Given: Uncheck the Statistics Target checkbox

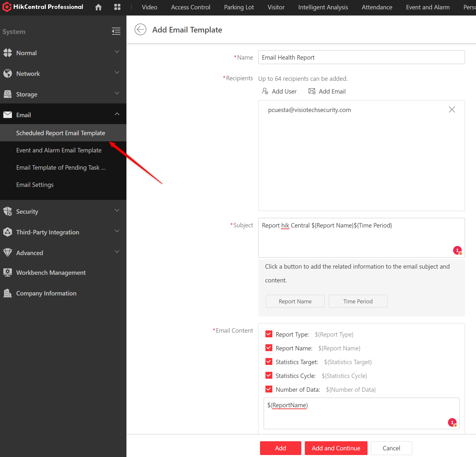Looking at the screenshot, I should (x=269, y=362).
